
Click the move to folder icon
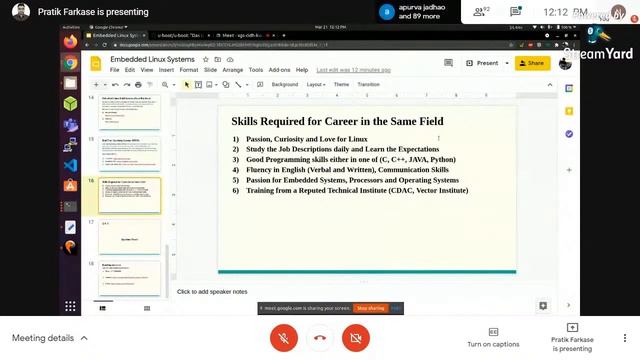point(218,60)
